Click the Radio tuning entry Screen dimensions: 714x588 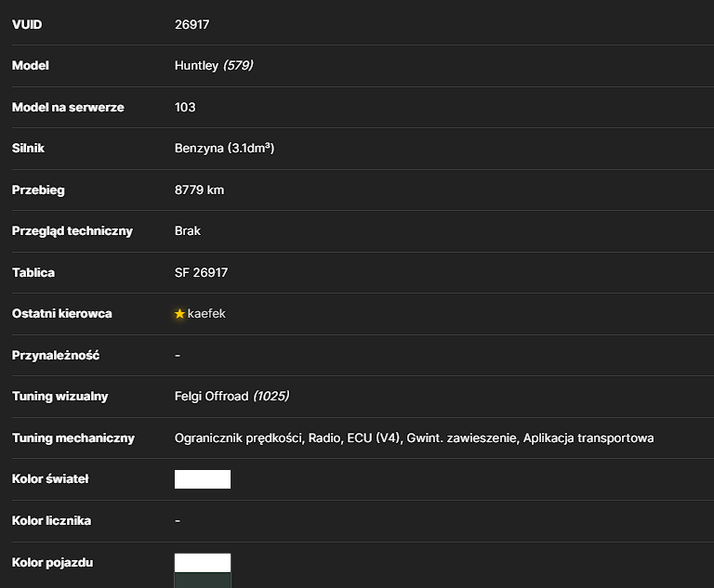pos(325,438)
